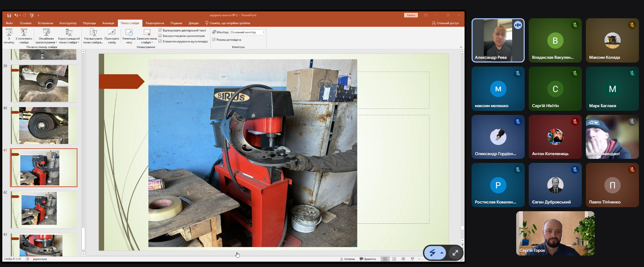The width and height of the screenshot is (644, 267).
Task: Open the 'Анімація' ribbon tab
Action: coord(108,23)
